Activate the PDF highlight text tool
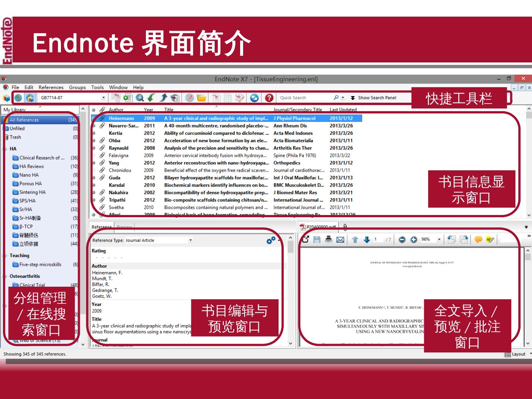 (x=490, y=239)
